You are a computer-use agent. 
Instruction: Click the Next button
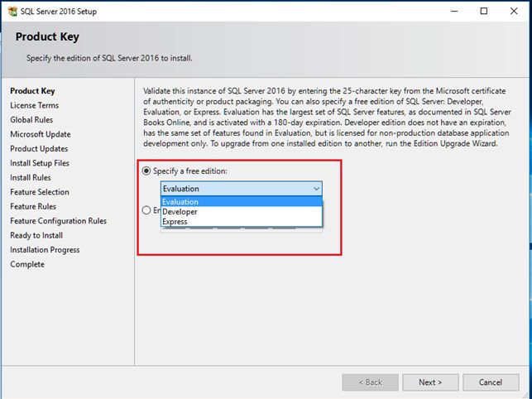[430, 382]
